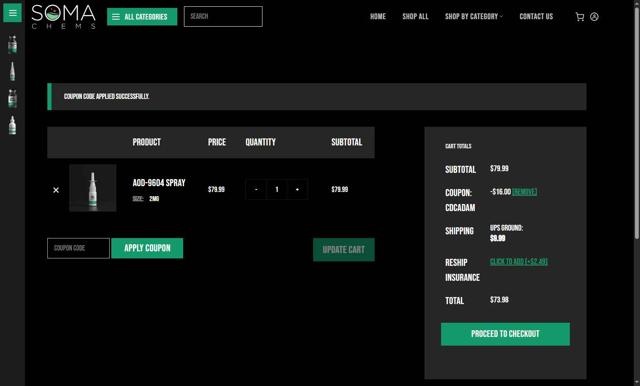This screenshot has width=640, height=386.
Task: Open the green hamburger sidebar menu
Action: (12, 13)
